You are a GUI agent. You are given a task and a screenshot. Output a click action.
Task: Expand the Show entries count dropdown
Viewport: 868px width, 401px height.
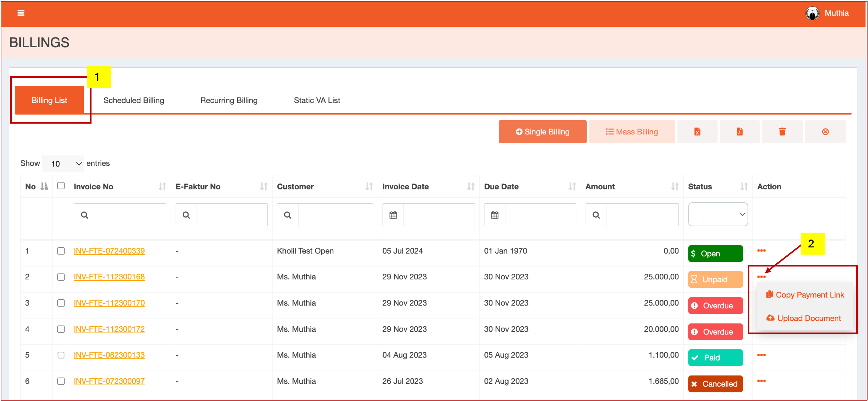tap(64, 164)
